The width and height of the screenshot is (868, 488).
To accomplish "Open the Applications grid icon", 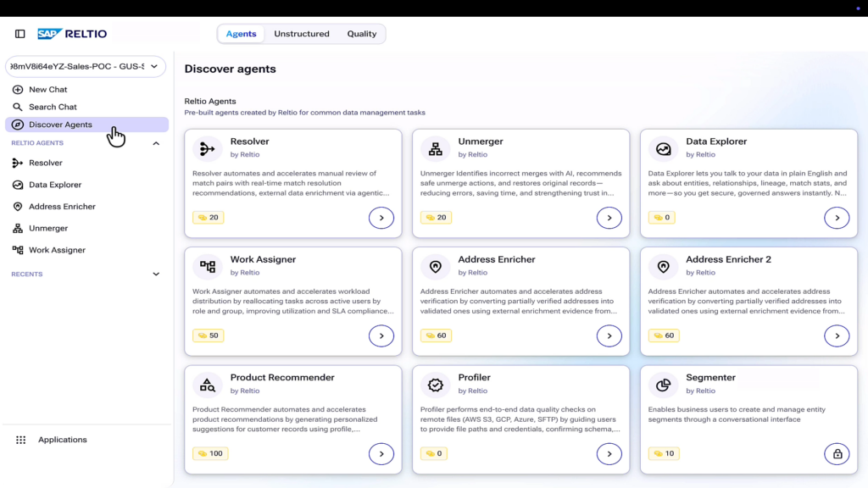I will coord(20,440).
